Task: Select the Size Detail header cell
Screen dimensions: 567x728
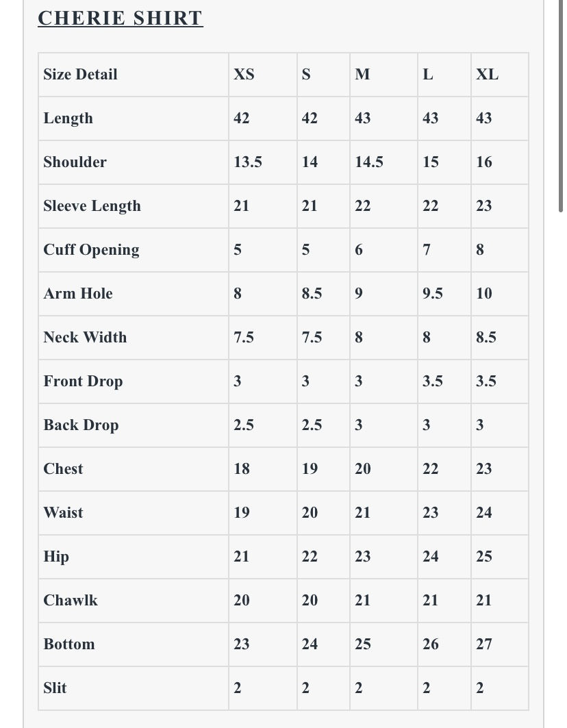Action: [x=80, y=75]
